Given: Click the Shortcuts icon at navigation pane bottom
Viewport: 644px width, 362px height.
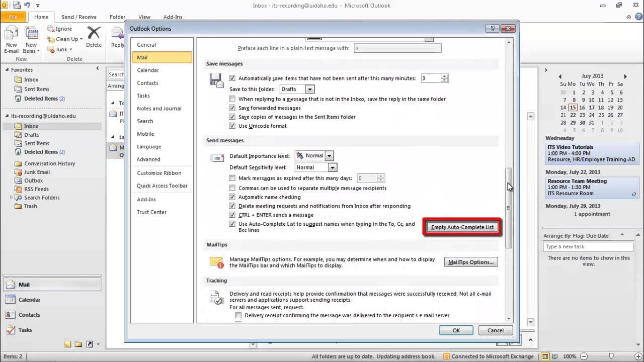Looking at the screenshot, I should [x=90, y=344].
